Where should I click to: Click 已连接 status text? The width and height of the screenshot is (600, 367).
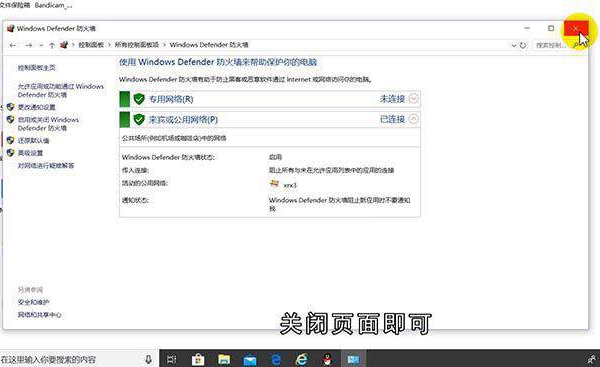coord(392,119)
